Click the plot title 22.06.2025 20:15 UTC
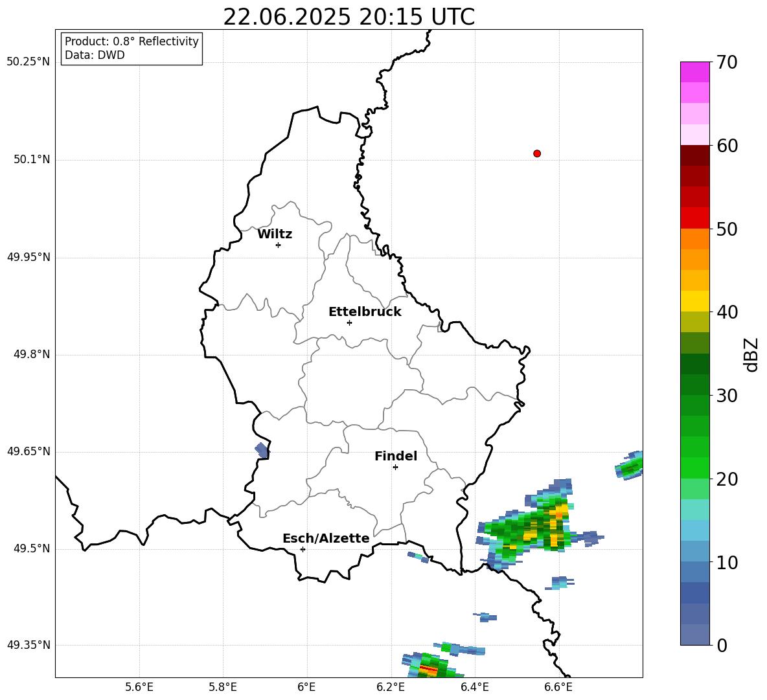767x700 pixels. tap(349, 17)
